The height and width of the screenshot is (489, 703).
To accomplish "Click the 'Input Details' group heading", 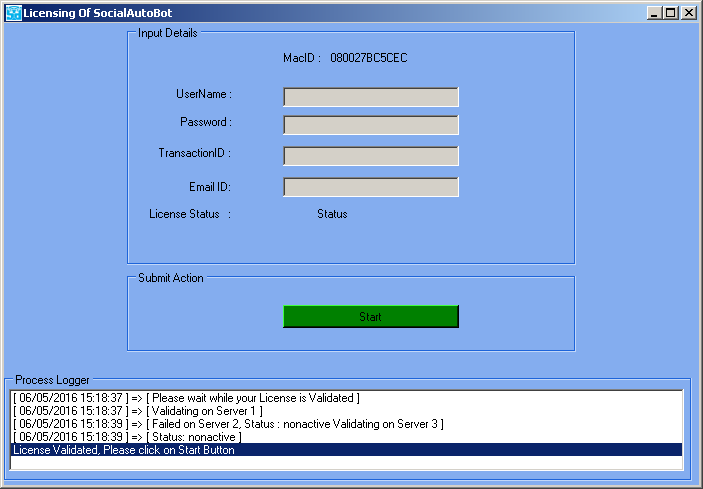I will (x=168, y=33).
